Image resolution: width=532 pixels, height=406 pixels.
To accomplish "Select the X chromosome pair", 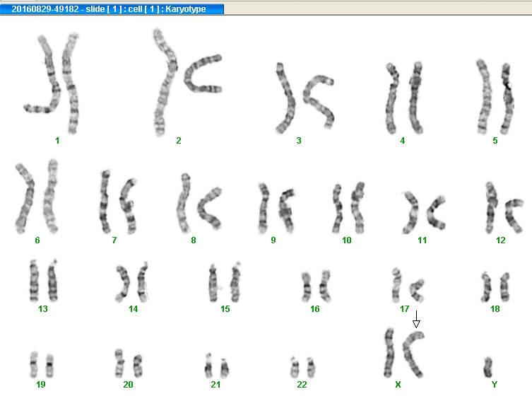I will pos(404,353).
